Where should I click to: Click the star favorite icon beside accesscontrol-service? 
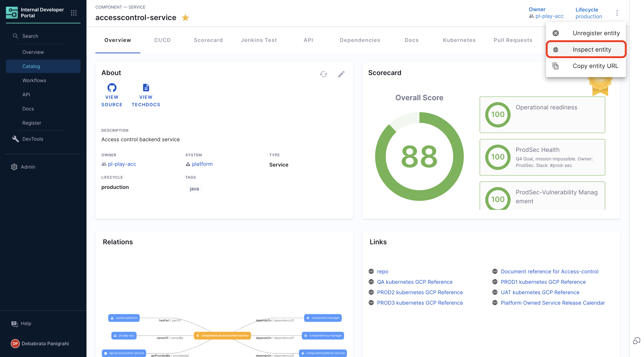[185, 18]
